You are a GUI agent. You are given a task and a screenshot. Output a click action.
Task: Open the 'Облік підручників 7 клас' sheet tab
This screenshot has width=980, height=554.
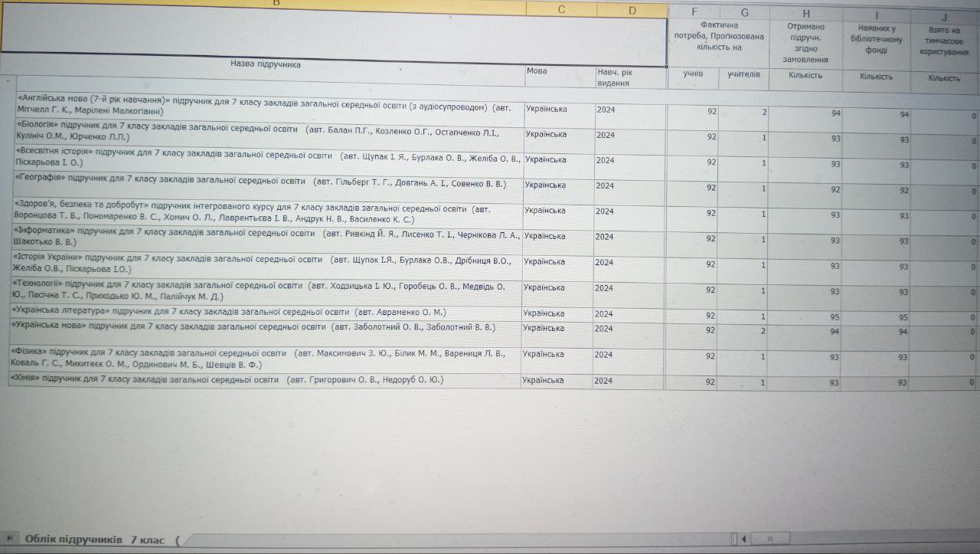(94, 540)
